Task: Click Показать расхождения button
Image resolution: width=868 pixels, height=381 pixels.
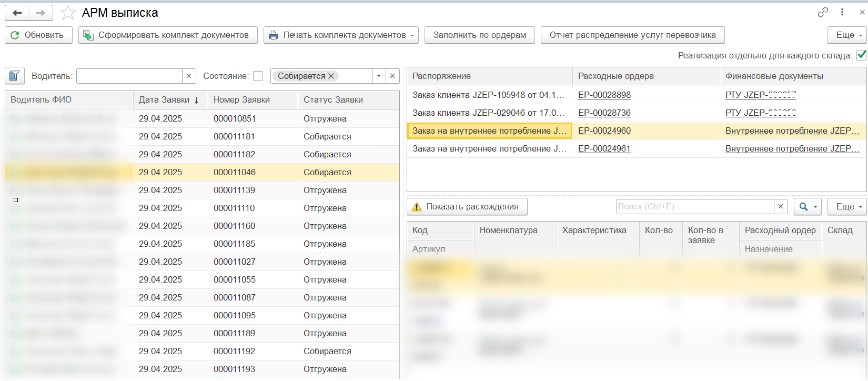Action: (467, 207)
